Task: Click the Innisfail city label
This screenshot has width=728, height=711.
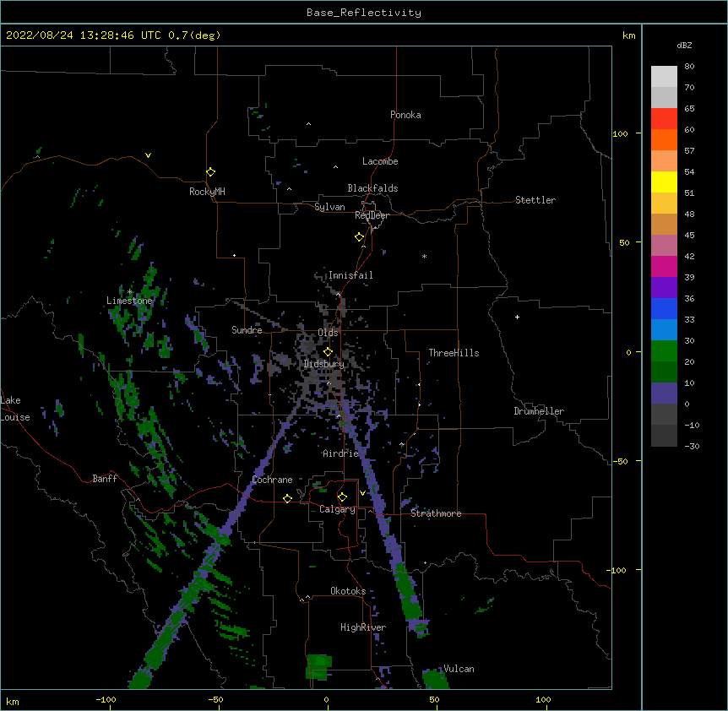Action: point(350,275)
